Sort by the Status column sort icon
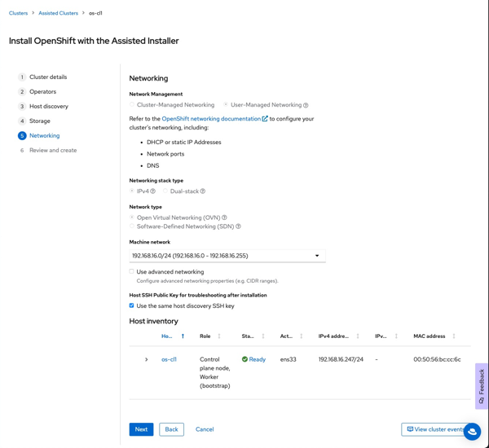Screen dimensions: 489x448 pyautogui.click(x=263, y=336)
